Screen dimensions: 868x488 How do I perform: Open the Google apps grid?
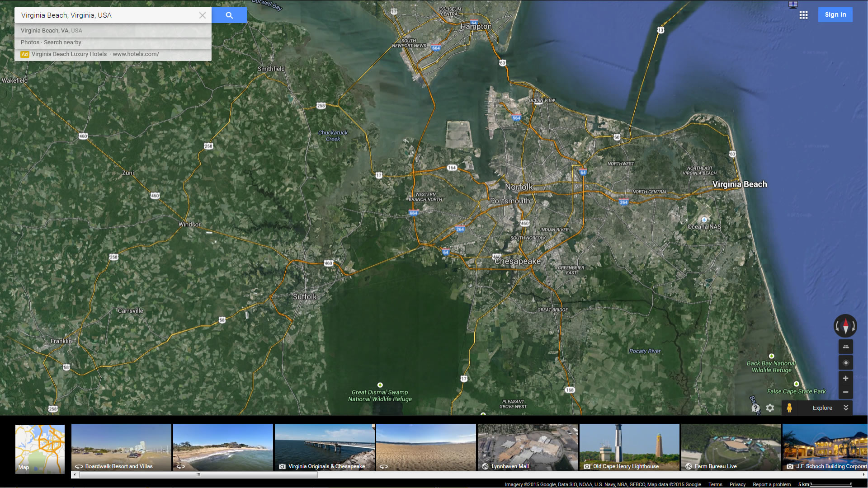click(803, 15)
